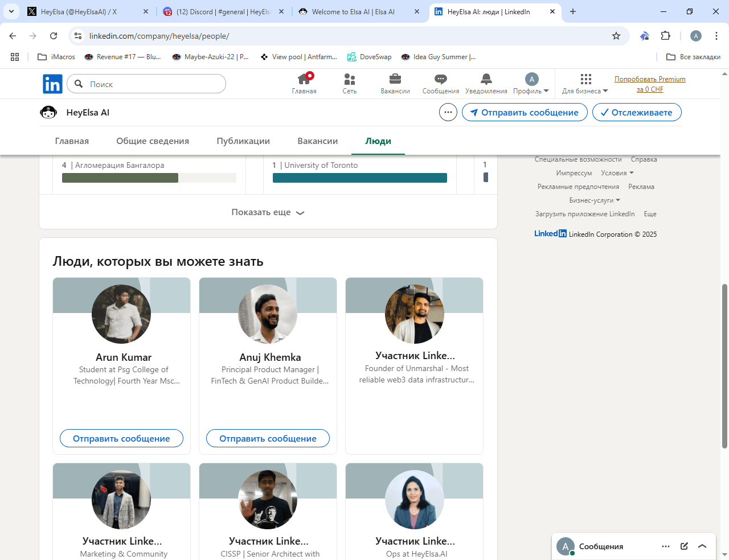Click the Arun Kumar name link
This screenshot has height=560, width=729.
coord(124,357)
